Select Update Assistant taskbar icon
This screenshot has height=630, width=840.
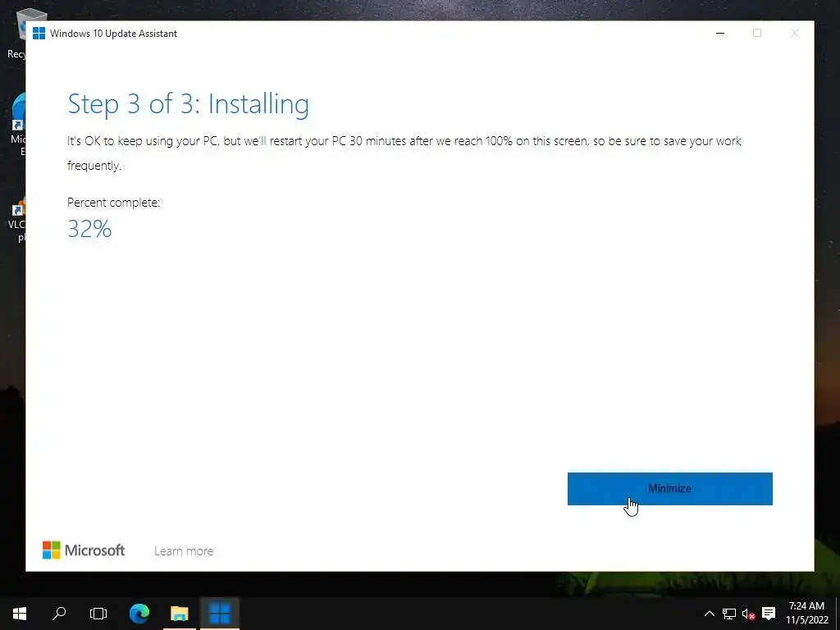pos(220,614)
